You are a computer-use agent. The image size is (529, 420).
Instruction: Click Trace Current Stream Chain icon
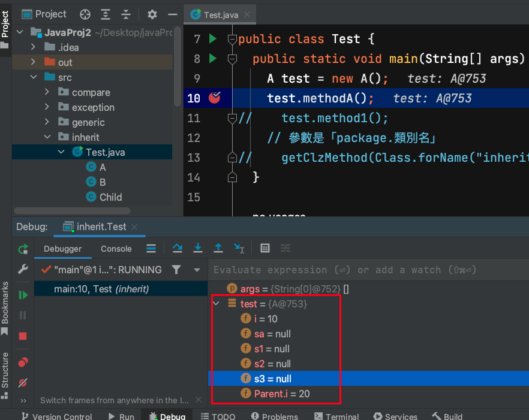click(285, 249)
